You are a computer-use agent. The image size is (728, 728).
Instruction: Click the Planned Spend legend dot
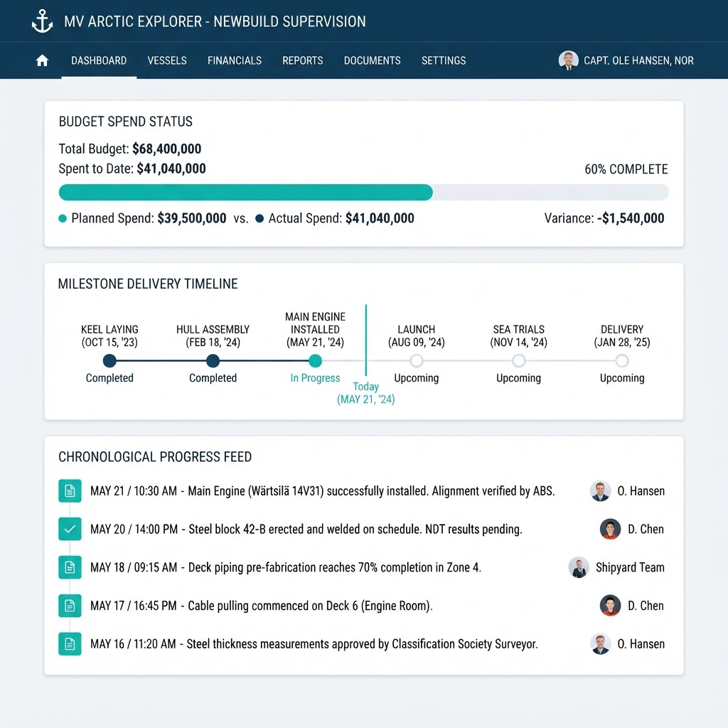63,219
